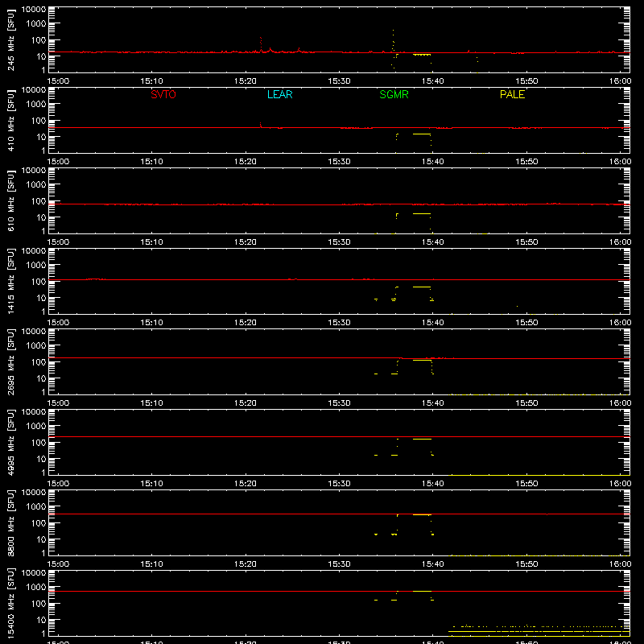Click 15:10 tick label under 410 MHz plot
This screenshot has height=644, width=644.
click(151, 162)
